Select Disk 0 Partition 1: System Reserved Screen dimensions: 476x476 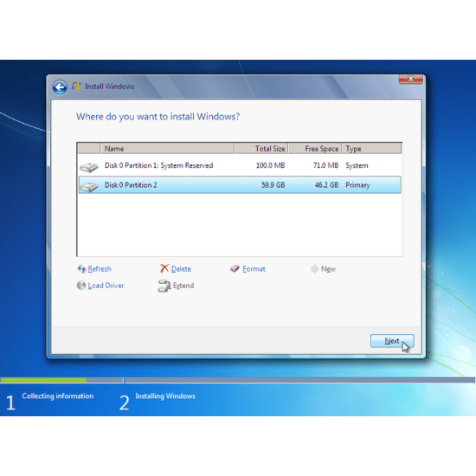click(240, 166)
